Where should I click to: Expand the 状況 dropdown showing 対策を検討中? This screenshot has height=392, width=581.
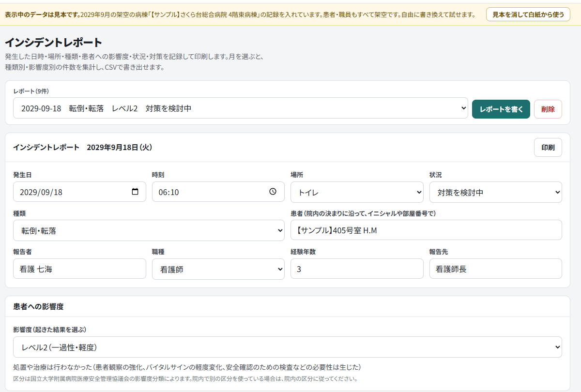coord(496,192)
